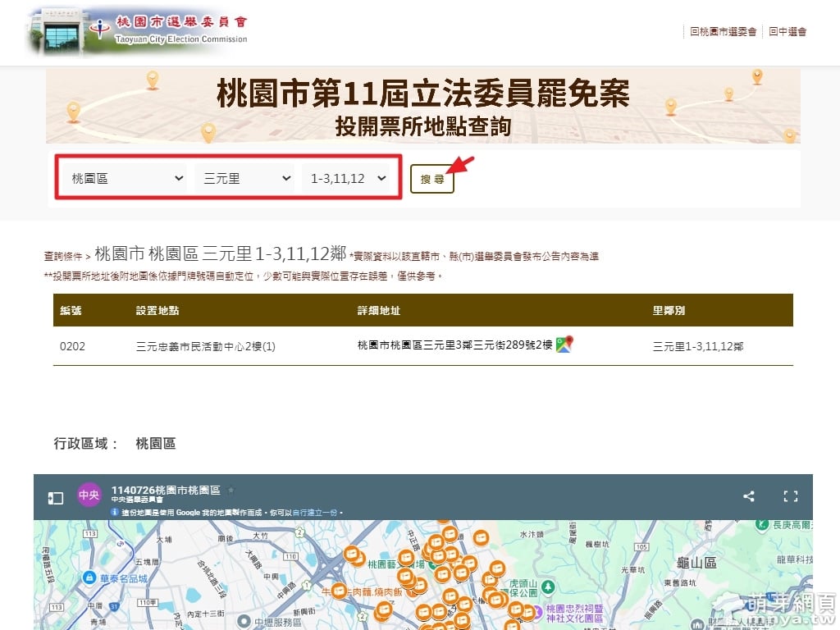The height and width of the screenshot is (630, 840).
Task: Click the 華泰名品城 shopping marker on map
Action: click(x=88, y=577)
